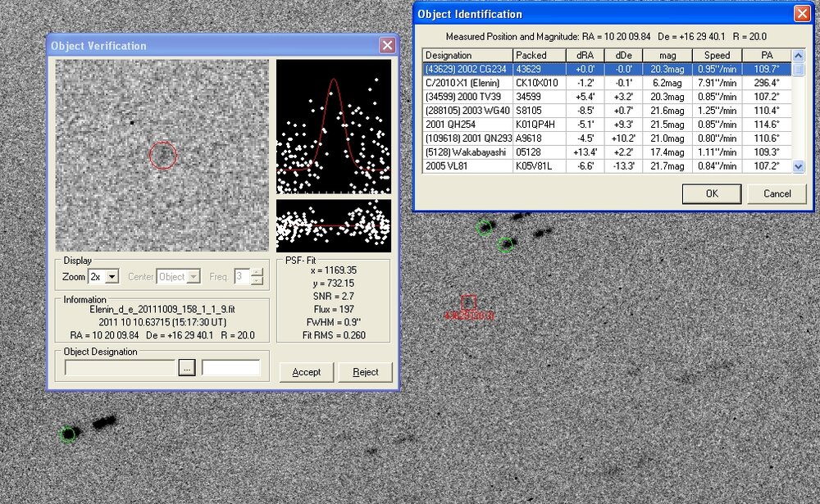Click the scroll up arrow in the object list
Viewport: 820px width, 504px height.
tap(799, 56)
